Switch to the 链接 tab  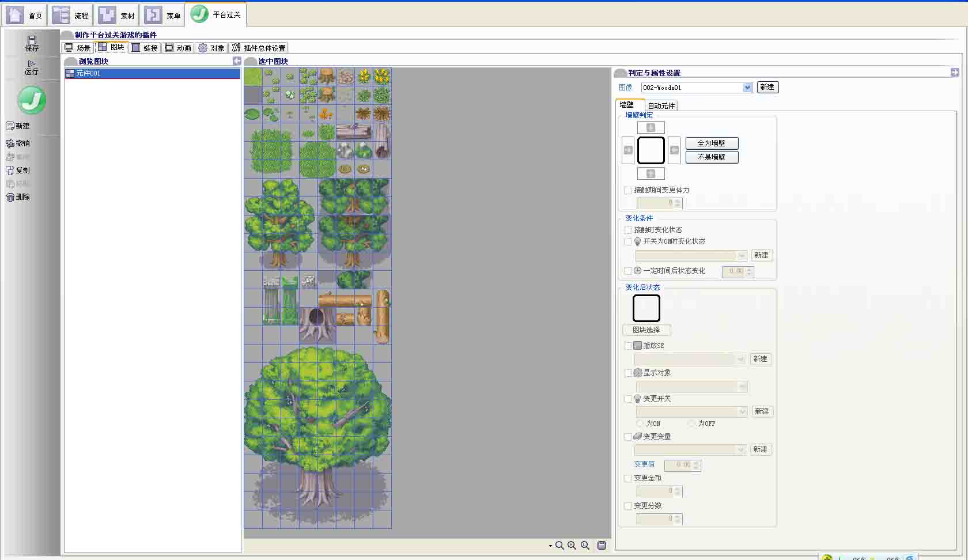[x=145, y=48]
